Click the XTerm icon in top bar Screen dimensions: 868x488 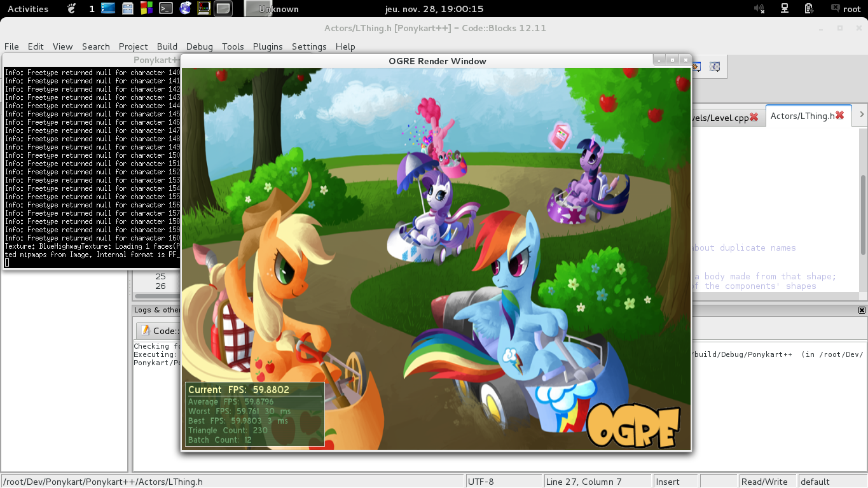204,8
